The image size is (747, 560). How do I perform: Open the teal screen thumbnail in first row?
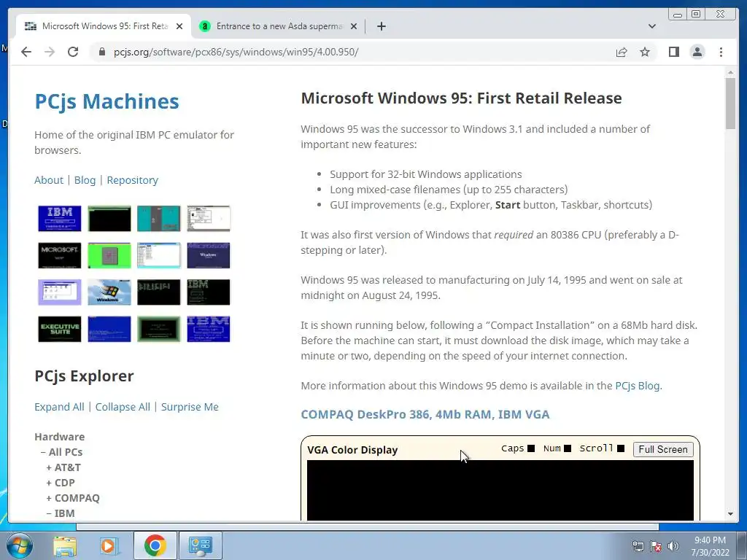point(158,219)
